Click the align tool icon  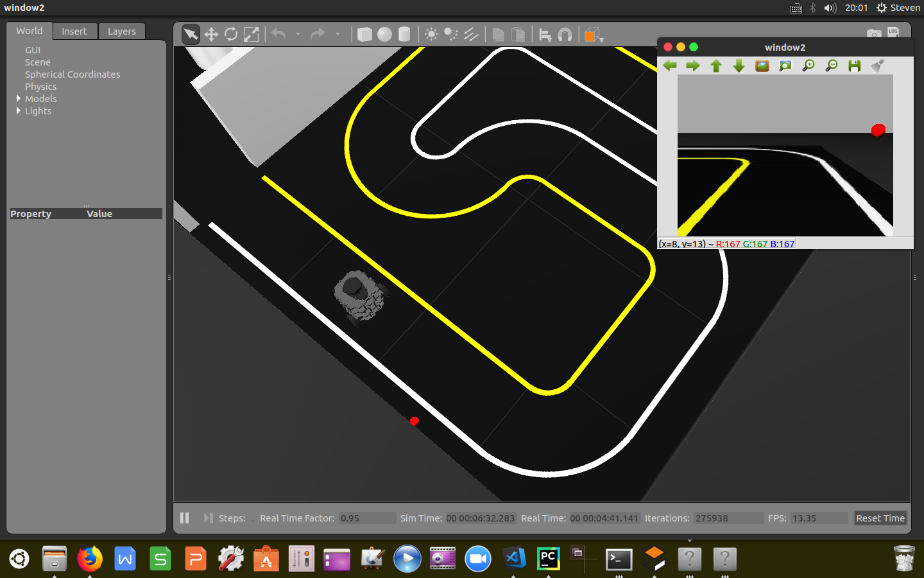click(545, 35)
